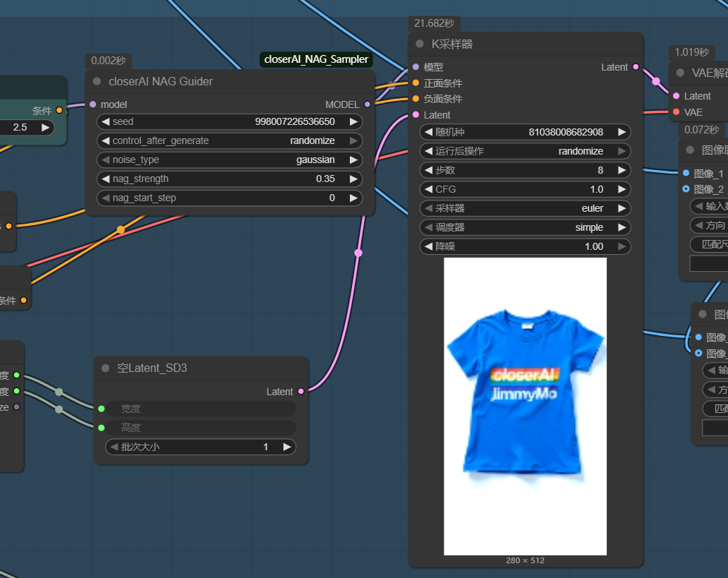
Task: Open control_after_generate randomize dropdown
Action: 229,140
